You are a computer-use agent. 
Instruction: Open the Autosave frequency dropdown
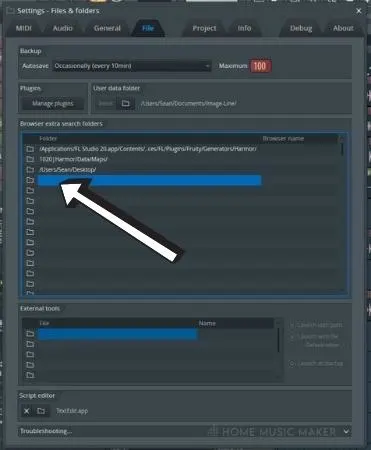click(x=132, y=66)
